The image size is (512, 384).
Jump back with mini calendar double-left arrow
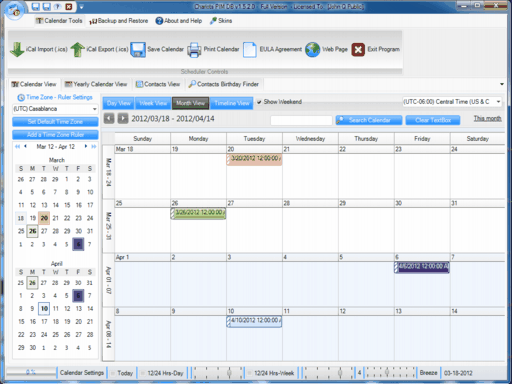pos(17,146)
